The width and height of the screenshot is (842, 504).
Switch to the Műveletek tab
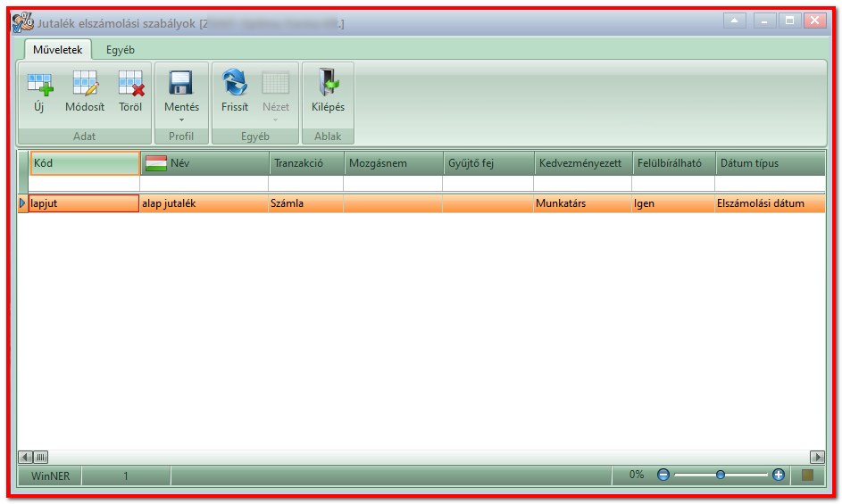coord(57,49)
